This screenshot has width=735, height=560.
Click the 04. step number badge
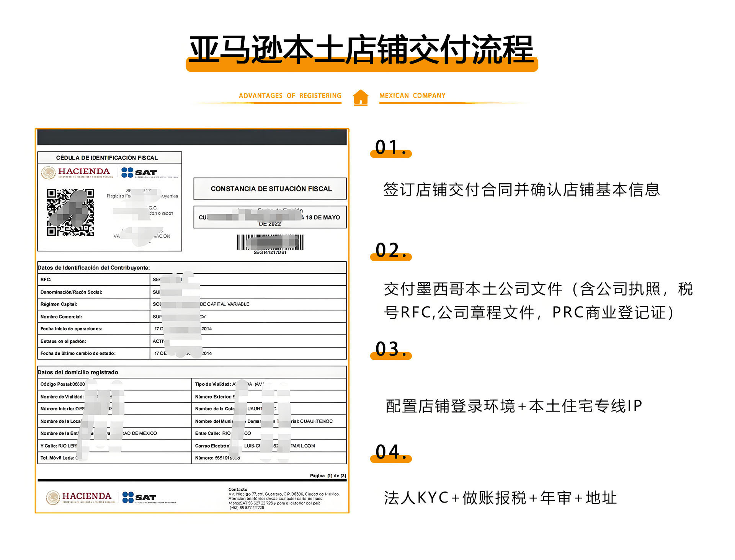coord(390,453)
